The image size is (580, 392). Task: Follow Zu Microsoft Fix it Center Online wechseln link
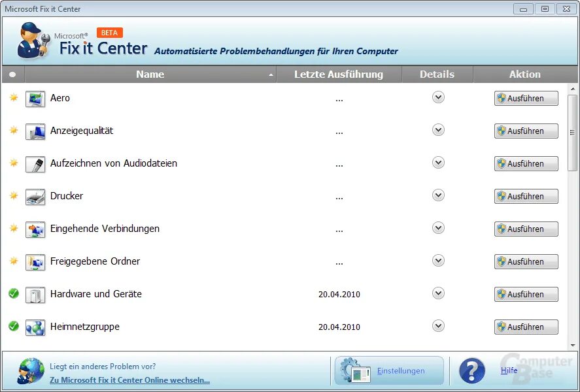[130, 380]
